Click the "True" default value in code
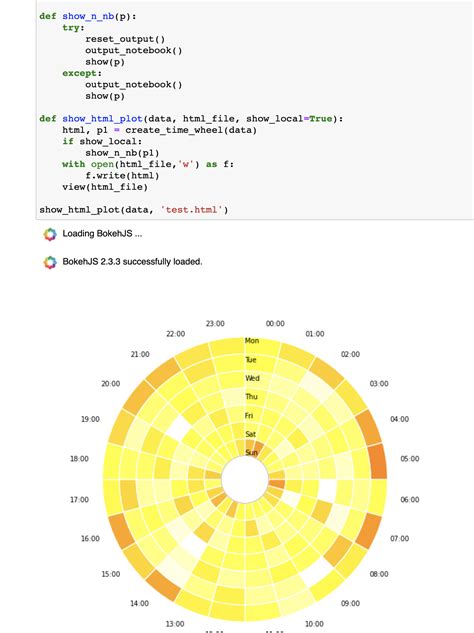Screen dimensions: 474x633 tap(321, 119)
